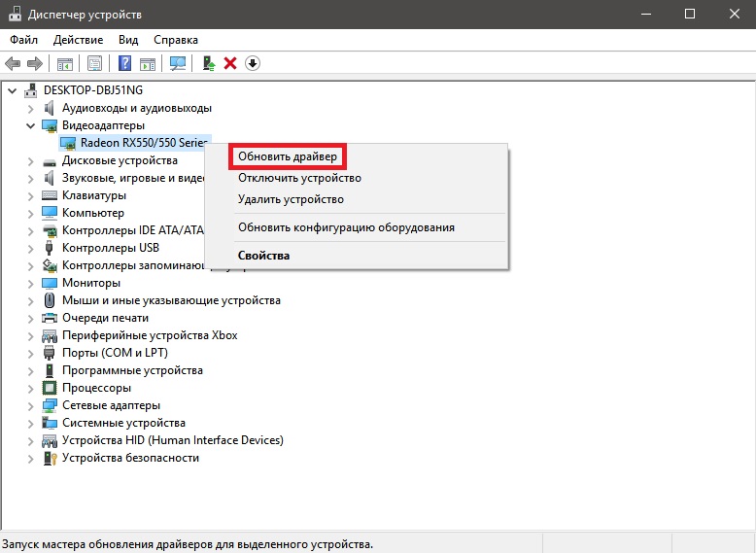Choose Обновить драйвер from context menu
756x553 pixels.
point(288,156)
